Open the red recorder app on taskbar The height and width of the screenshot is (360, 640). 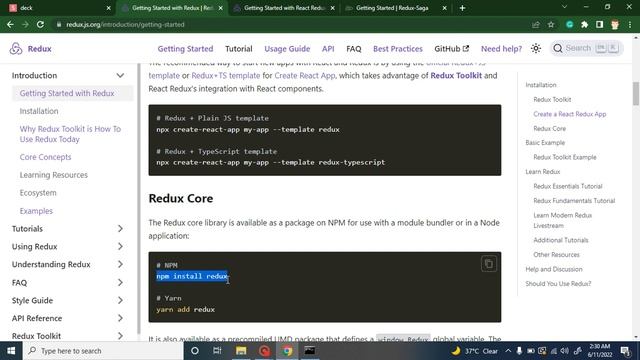(x=264, y=351)
